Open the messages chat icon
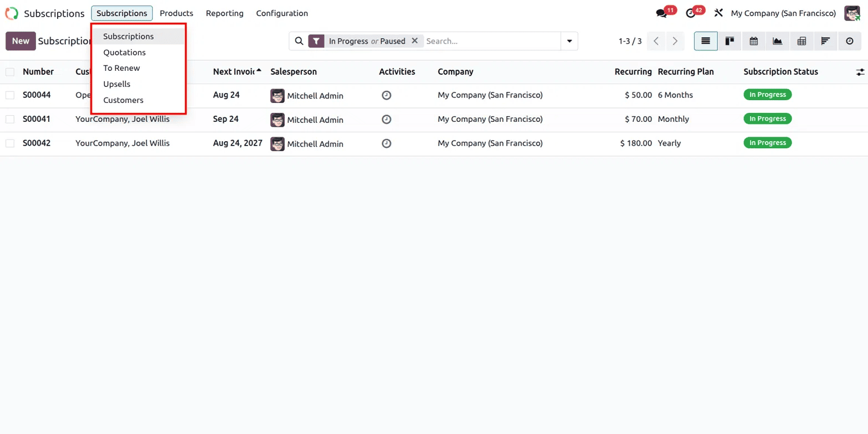 pos(661,13)
